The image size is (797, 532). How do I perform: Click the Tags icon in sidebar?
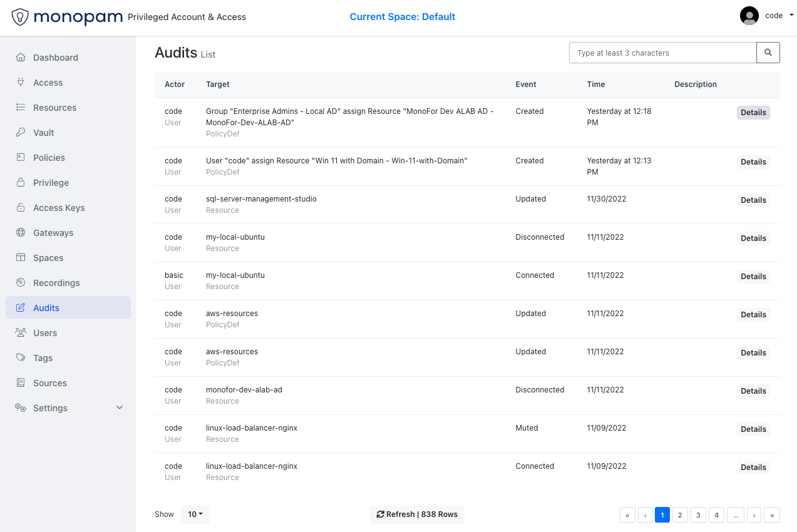21,358
